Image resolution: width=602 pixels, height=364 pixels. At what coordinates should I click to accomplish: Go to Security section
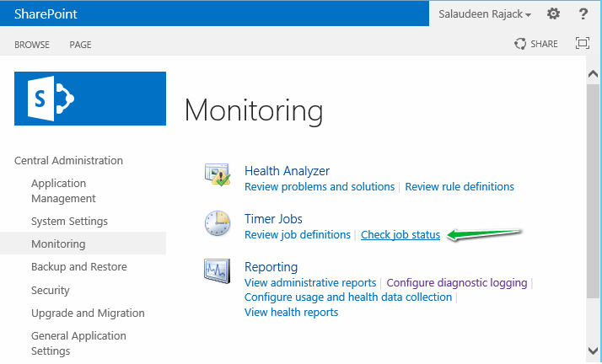pos(51,291)
